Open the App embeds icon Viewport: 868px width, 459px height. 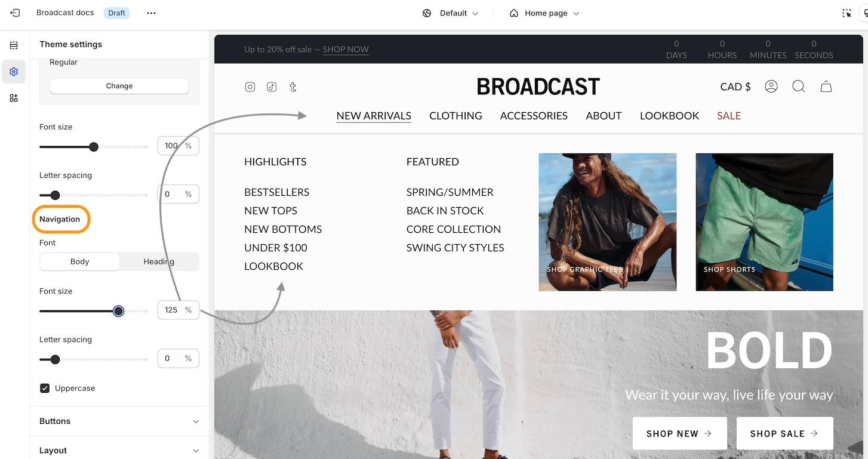(14, 98)
